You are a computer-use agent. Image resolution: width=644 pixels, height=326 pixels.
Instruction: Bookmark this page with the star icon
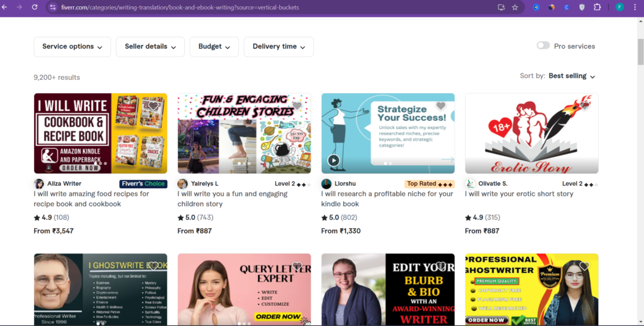click(x=514, y=7)
